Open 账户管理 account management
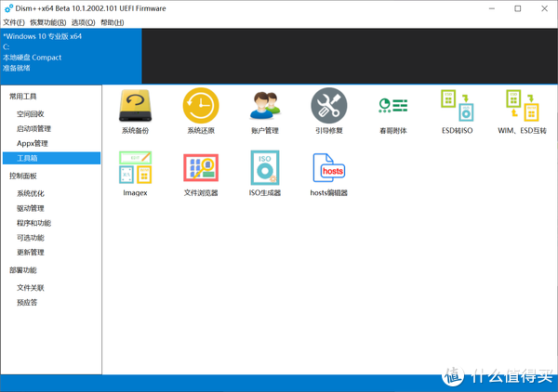The width and height of the screenshot is (558, 392). pos(265,111)
